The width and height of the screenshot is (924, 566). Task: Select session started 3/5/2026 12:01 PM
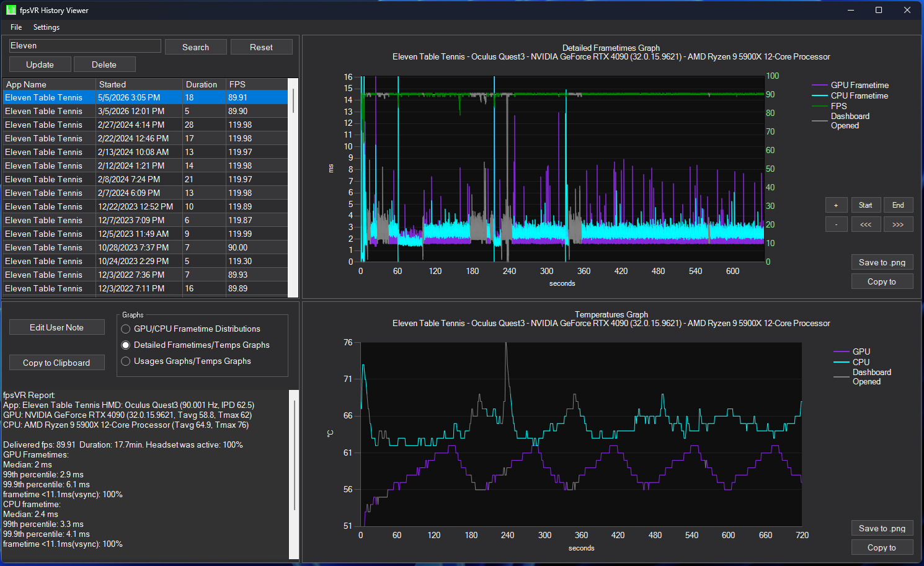pyautogui.click(x=145, y=111)
